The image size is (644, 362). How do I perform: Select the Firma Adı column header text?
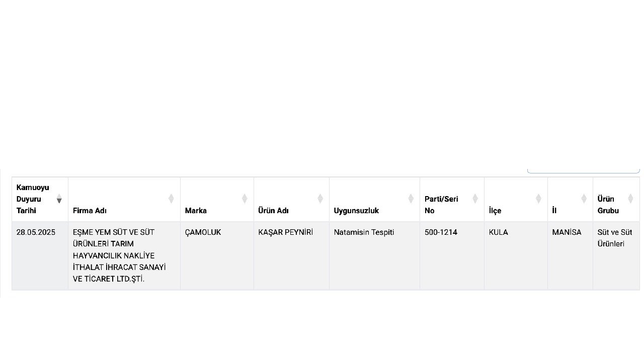(x=90, y=211)
